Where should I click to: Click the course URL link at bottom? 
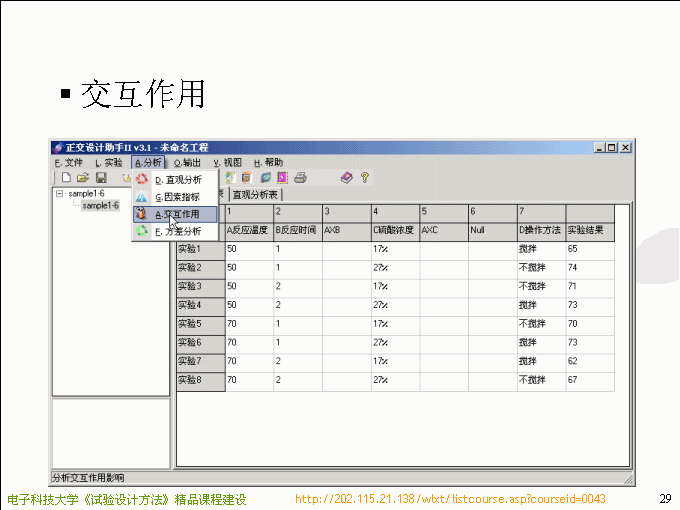click(x=450, y=498)
